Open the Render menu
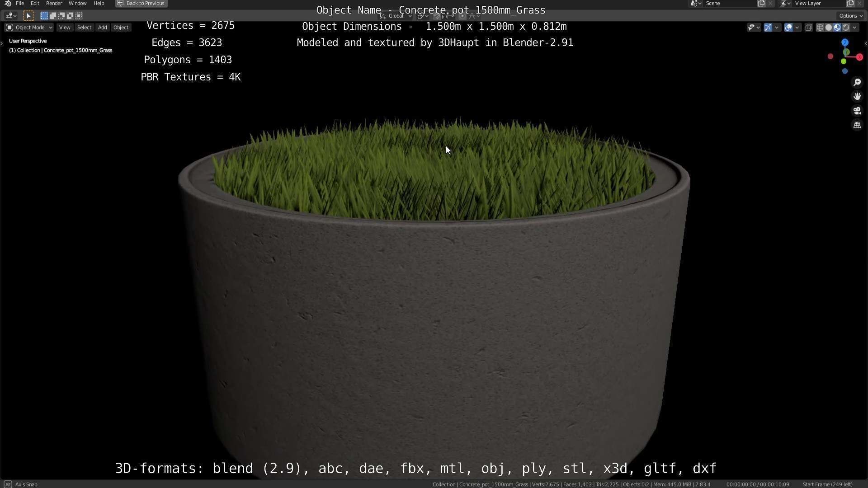The image size is (868, 488). tap(54, 3)
